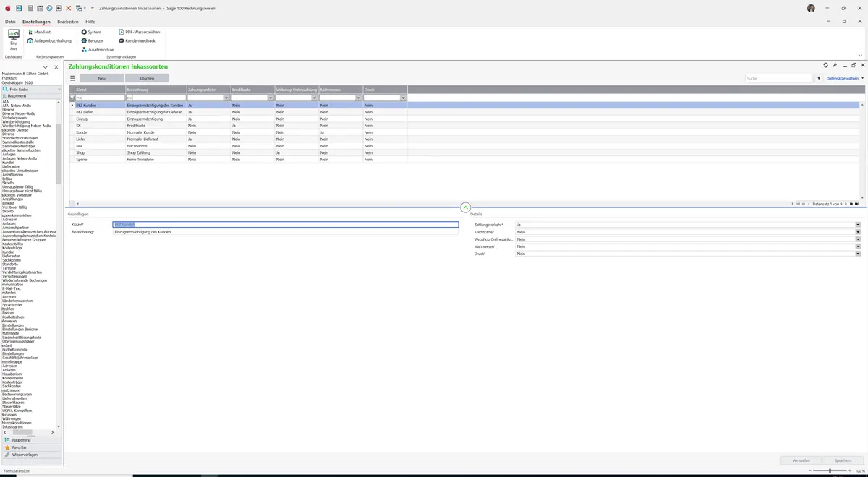Open the Zahlungsverkehr* details dropdown
The width and height of the screenshot is (868, 477).
pyautogui.click(x=858, y=225)
